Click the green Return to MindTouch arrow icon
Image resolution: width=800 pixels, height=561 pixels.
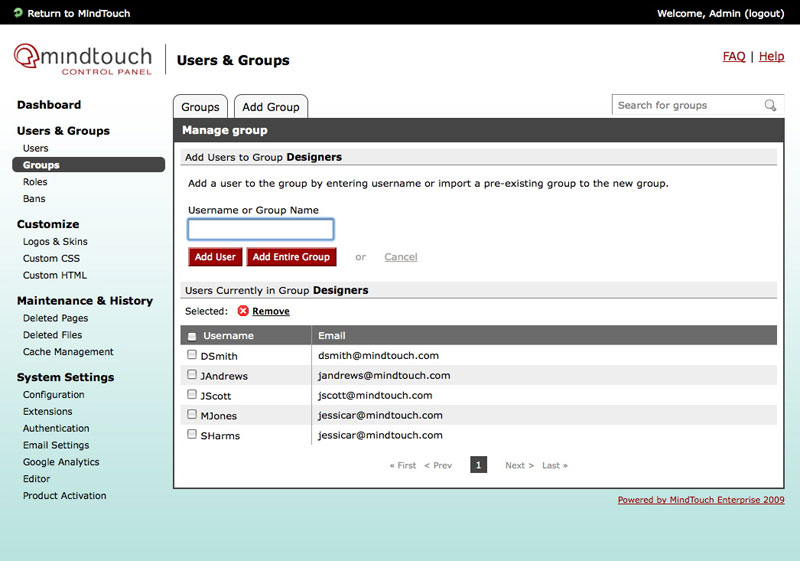click(x=18, y=13)
